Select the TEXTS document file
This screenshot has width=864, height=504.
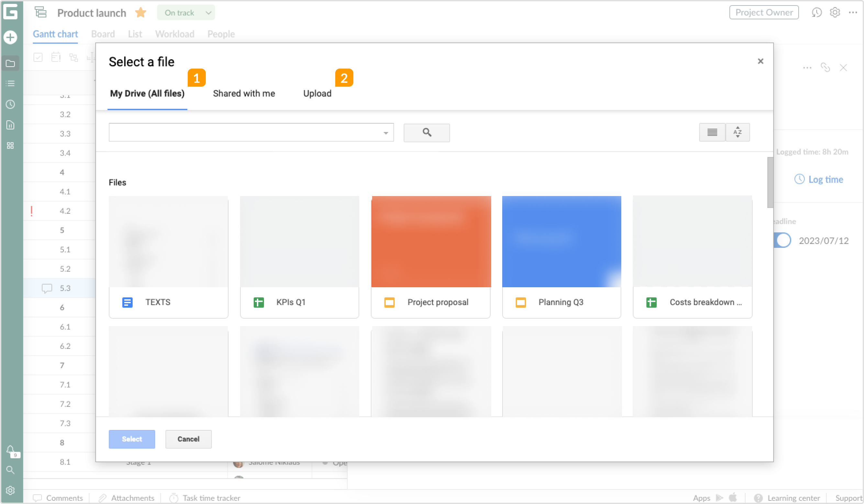click(x=168, y=257)
